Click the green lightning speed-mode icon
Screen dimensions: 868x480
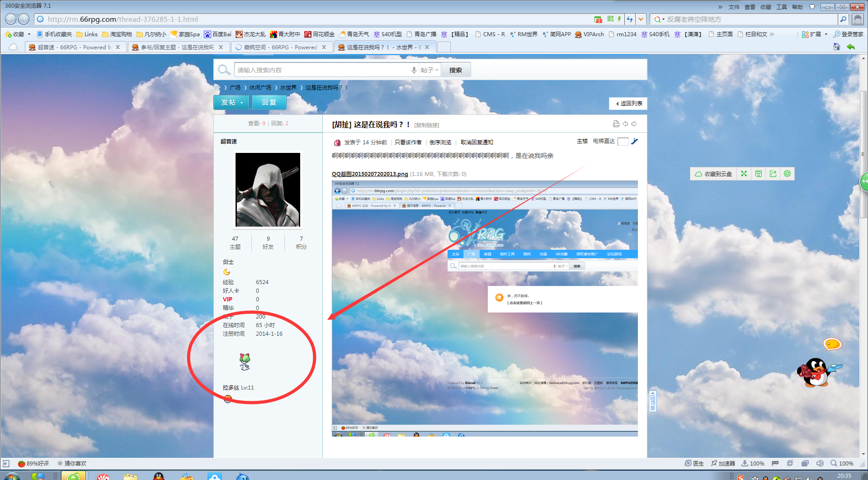point(619,19)
